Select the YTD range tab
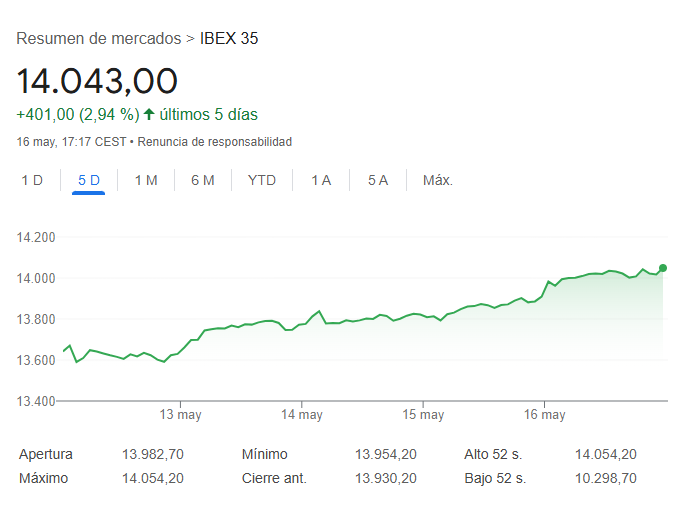 [262, 180]
